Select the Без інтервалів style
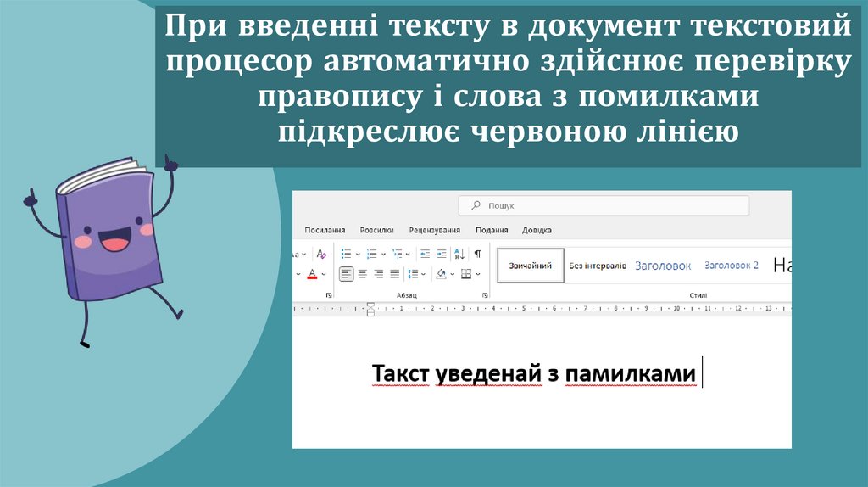Viewport: 868px width, 487px height. coord(598,266)
